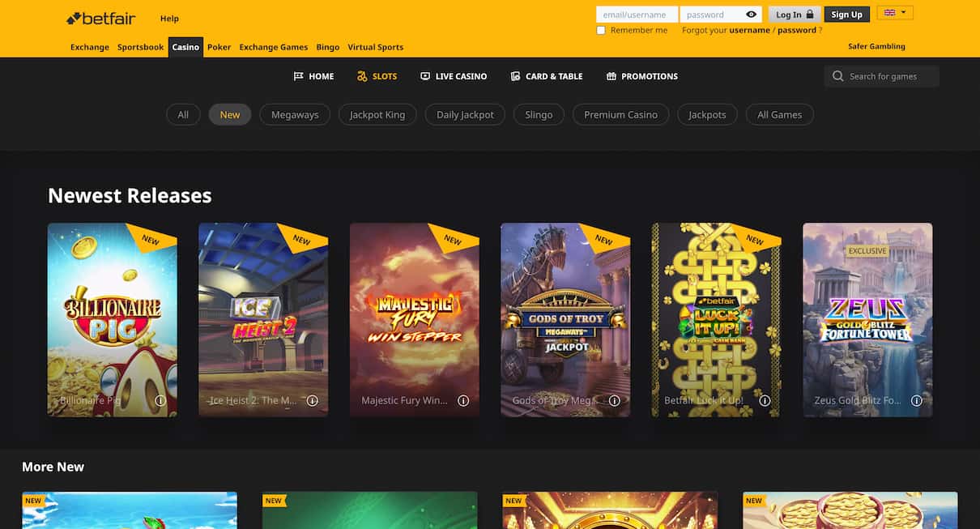Open the Safer Gambling link
The width and height of the screenshot is (980, 529).
pyautogui.click(x=876, y=46)
